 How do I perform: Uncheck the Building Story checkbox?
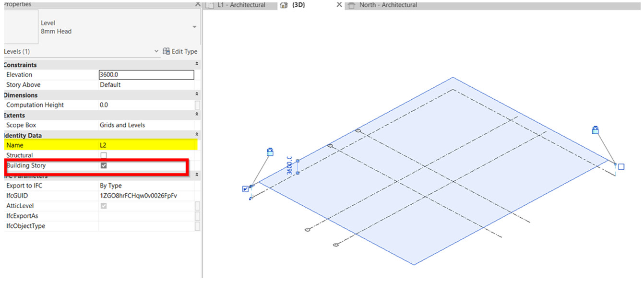(103, 165)
